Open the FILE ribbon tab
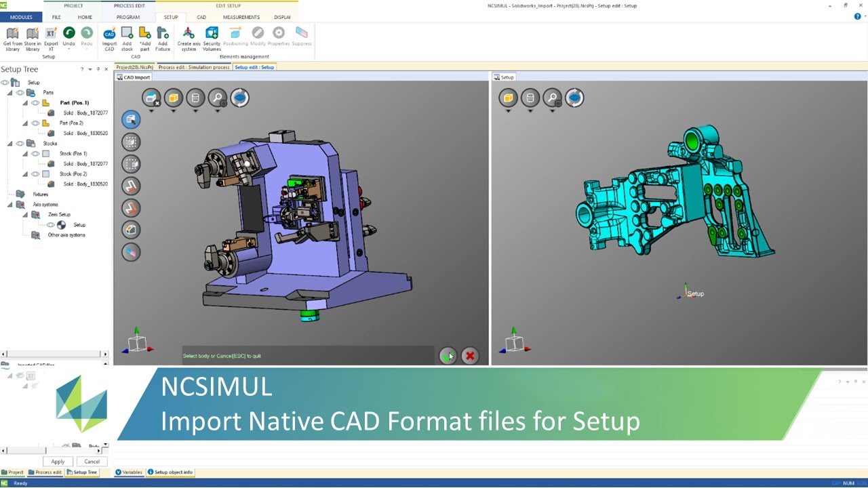This screenshot has width=868, height=488. 56,17
